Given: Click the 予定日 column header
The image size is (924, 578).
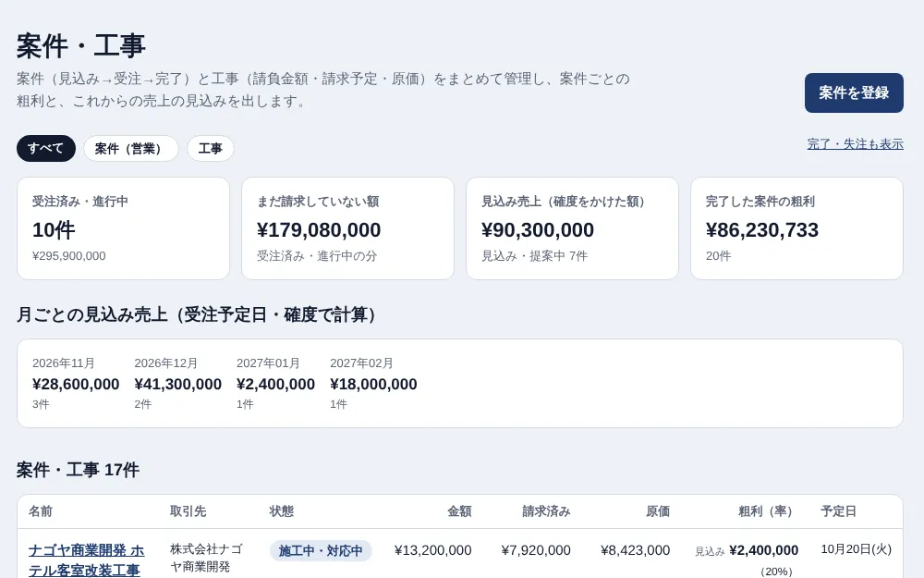Looking at the screenshot, I should coord(839,511).
